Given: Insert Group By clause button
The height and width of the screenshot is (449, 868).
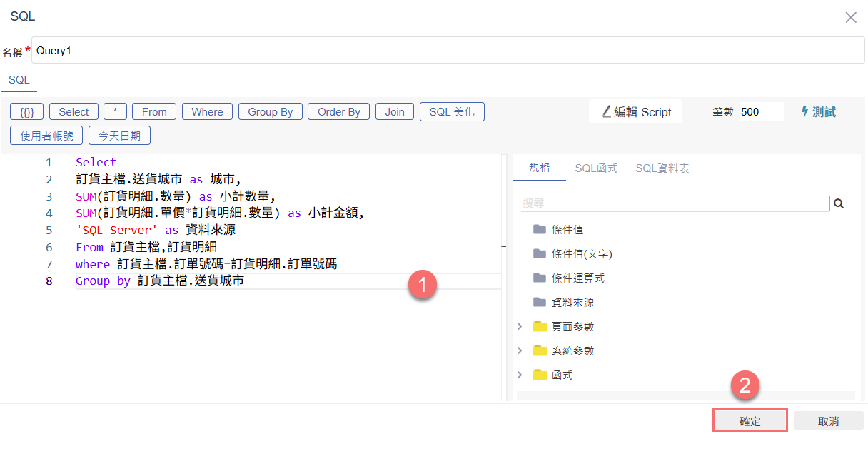Looking at the screenshot, I should coord(270,112).
